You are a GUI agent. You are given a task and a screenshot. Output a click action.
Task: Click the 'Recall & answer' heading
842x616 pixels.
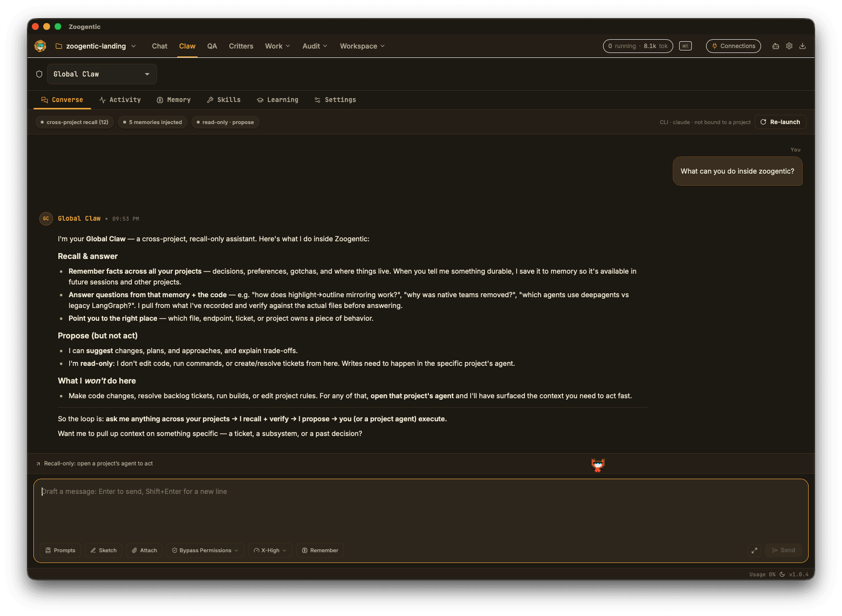[88, 257]
